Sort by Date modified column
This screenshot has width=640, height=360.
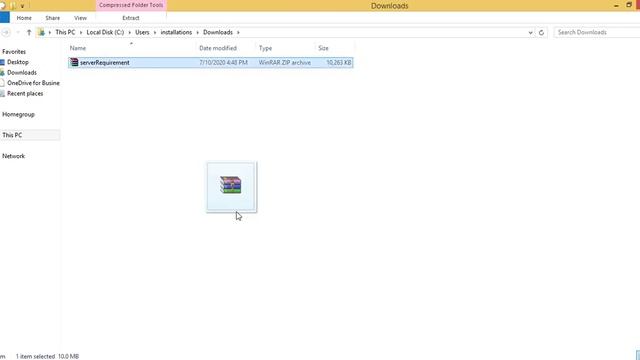click(x=218, y=48)
